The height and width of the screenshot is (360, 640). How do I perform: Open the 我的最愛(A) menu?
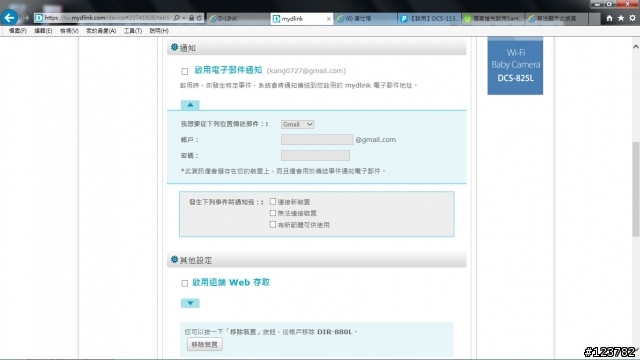(x=101, y=31)
